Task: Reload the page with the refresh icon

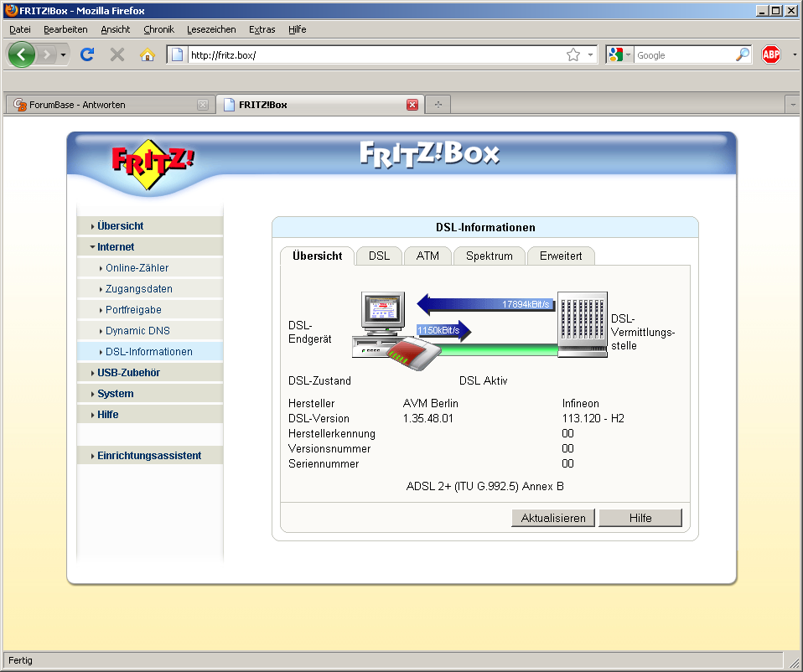Action: 87,54
